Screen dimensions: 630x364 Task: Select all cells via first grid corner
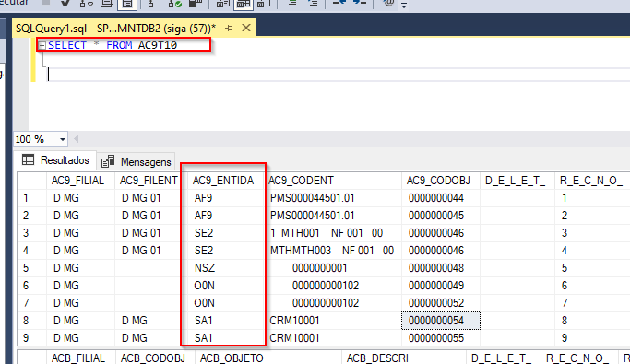(31, 181)
